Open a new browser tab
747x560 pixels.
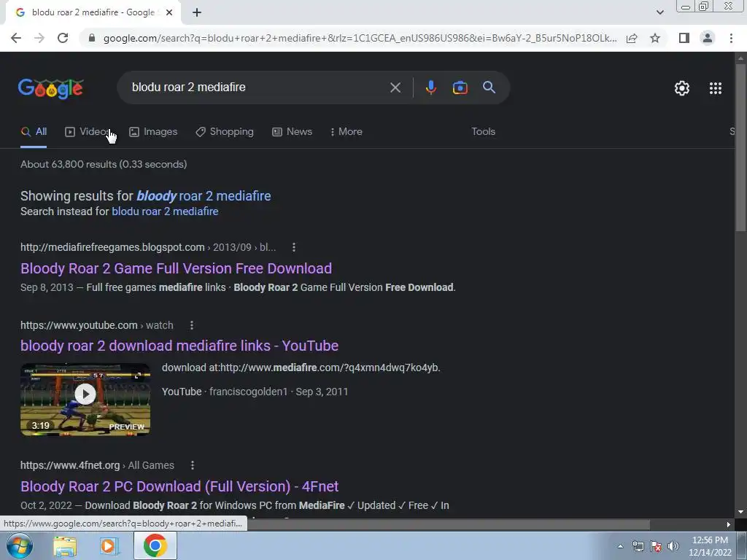(x=197, y=12)
